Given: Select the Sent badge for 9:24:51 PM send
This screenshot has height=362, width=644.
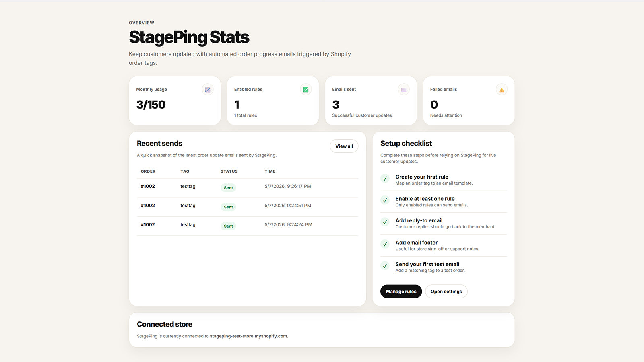Looking at the screenshot, I should pos(228,207).
